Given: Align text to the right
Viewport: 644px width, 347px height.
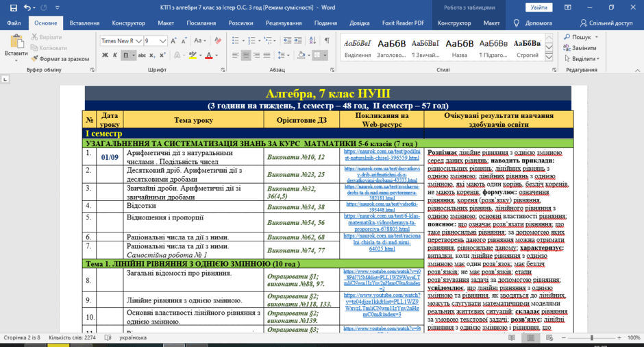Looking at the screenshot, I should point(256,55).
